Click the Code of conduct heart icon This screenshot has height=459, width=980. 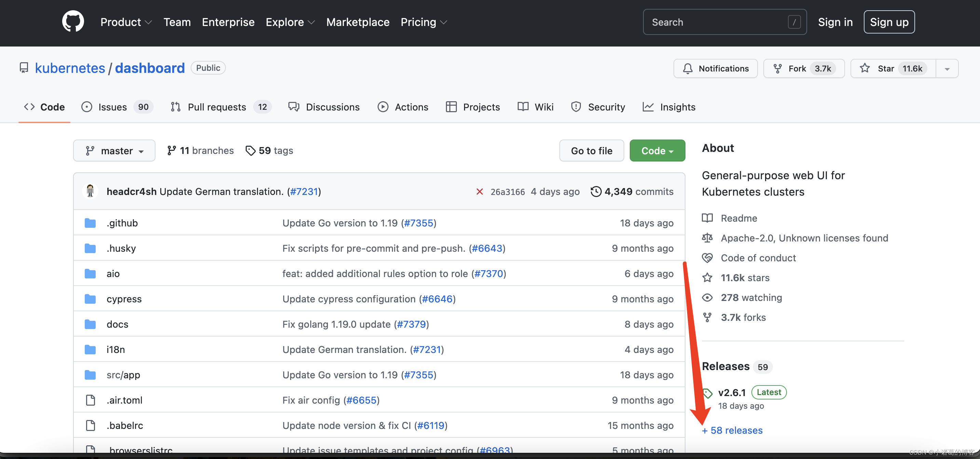pos(707,258)
